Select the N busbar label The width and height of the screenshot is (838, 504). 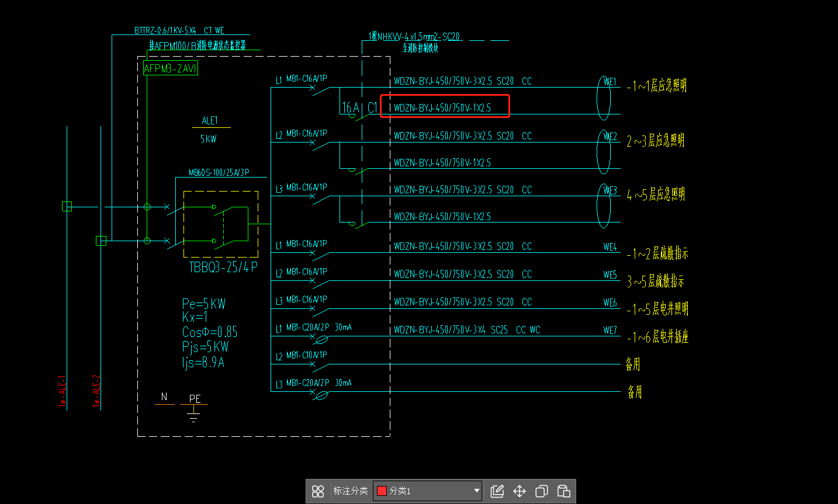(x=164, y=397)
